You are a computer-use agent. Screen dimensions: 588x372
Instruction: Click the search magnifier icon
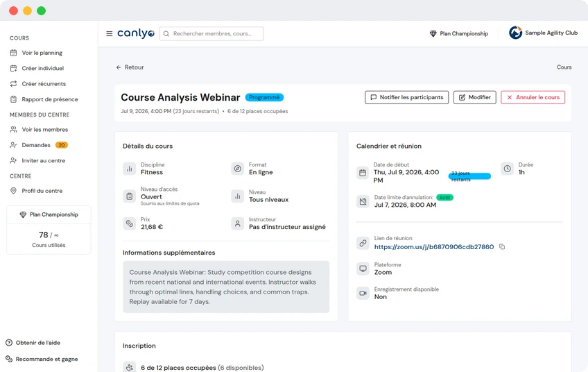coord(166,34)
